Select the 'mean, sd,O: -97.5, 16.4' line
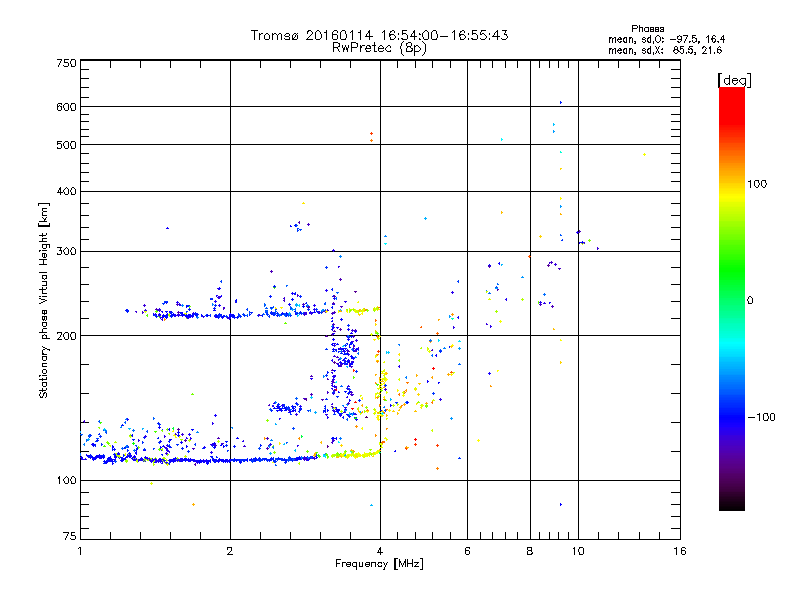The width and height of the screenshot is (800, 600). [x=666, y=39]
